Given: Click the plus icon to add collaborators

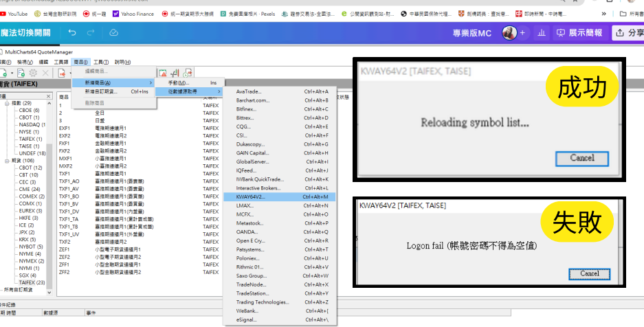Looking at the screenshot, I should pos(522,33).
